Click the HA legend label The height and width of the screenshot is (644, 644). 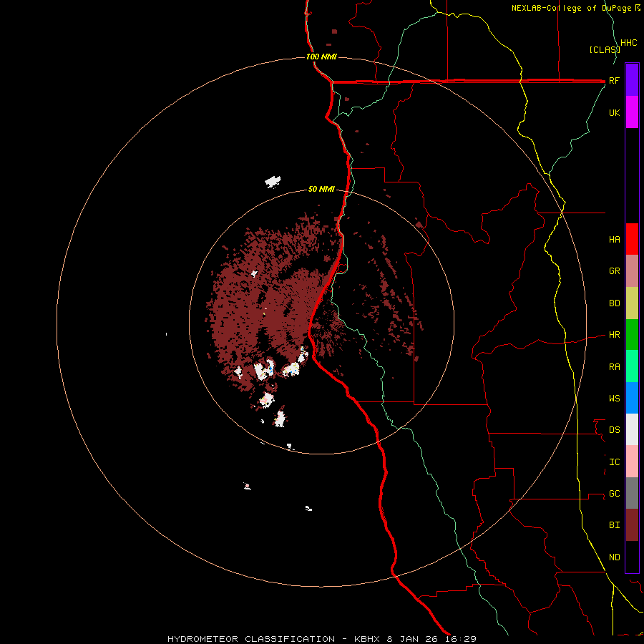coord(614,239)
